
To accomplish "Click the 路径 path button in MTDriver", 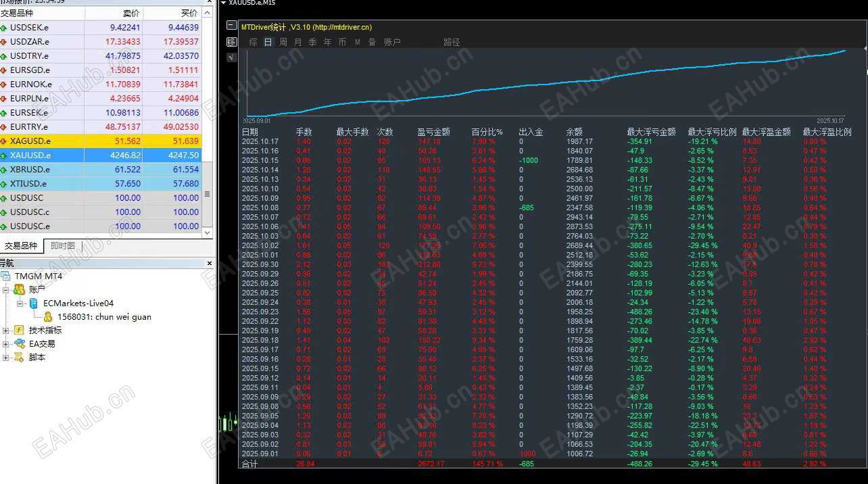I will (x=452, y=42).
